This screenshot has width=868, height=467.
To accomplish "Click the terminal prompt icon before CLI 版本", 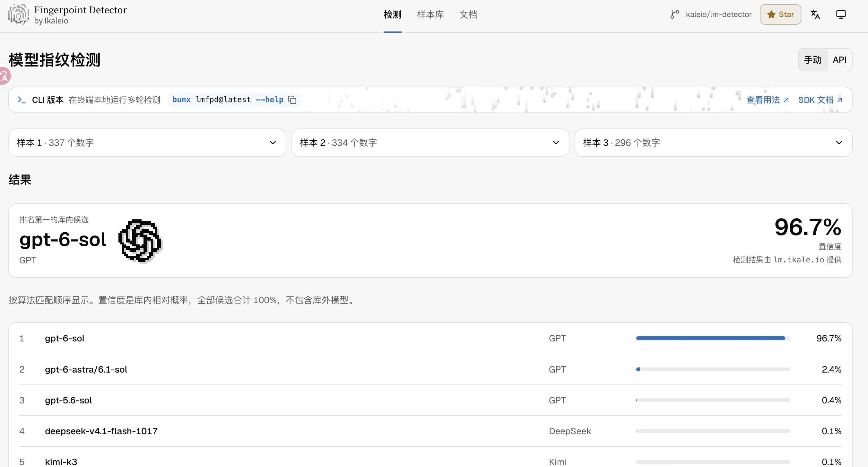I will [22, 100].
